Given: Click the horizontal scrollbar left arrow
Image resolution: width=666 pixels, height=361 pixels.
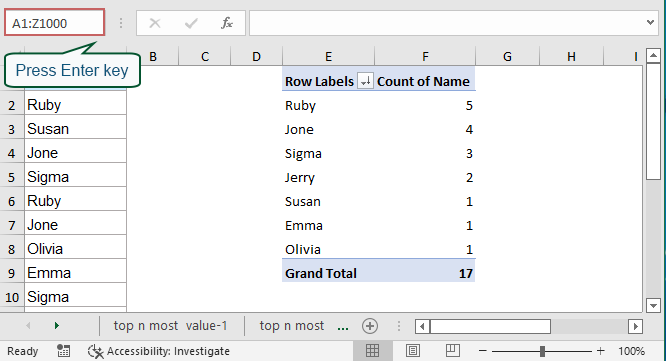Looking at the screenshot, I should pos(422,327).
